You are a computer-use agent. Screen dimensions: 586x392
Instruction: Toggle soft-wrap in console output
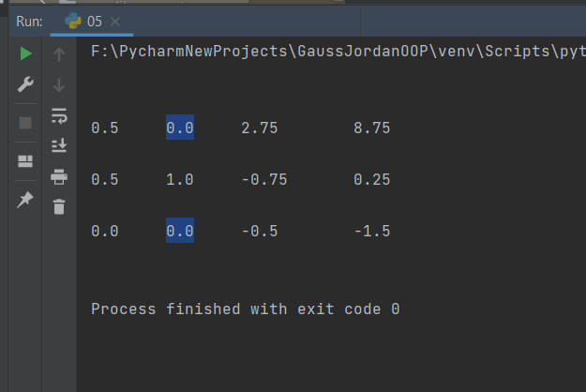point(59,116)
